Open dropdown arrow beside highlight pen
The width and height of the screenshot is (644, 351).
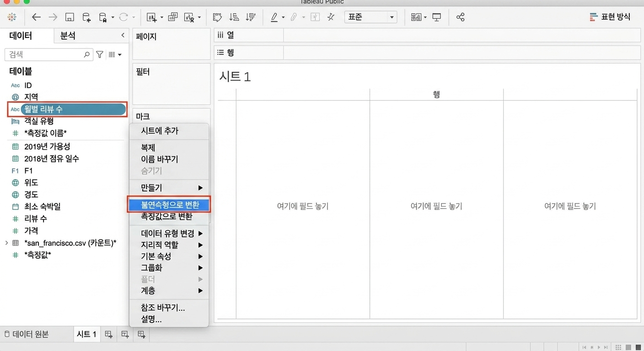tap(283, 18)
